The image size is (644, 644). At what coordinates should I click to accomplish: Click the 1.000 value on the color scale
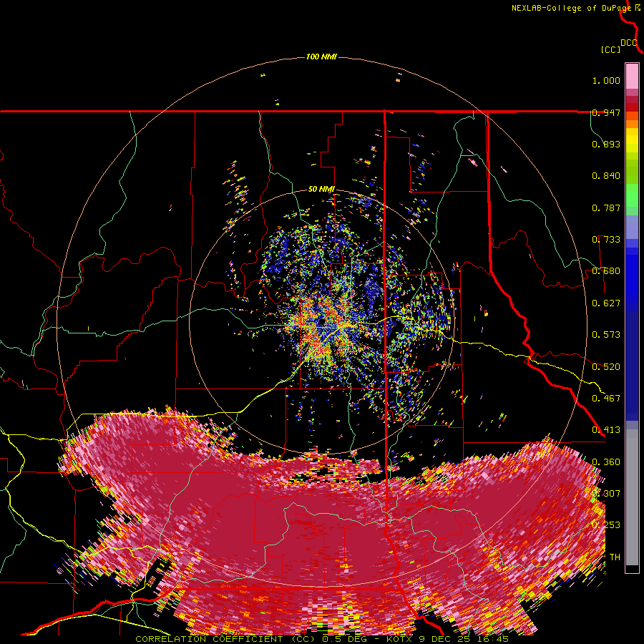pyautogui.click(x=606, y=80)
